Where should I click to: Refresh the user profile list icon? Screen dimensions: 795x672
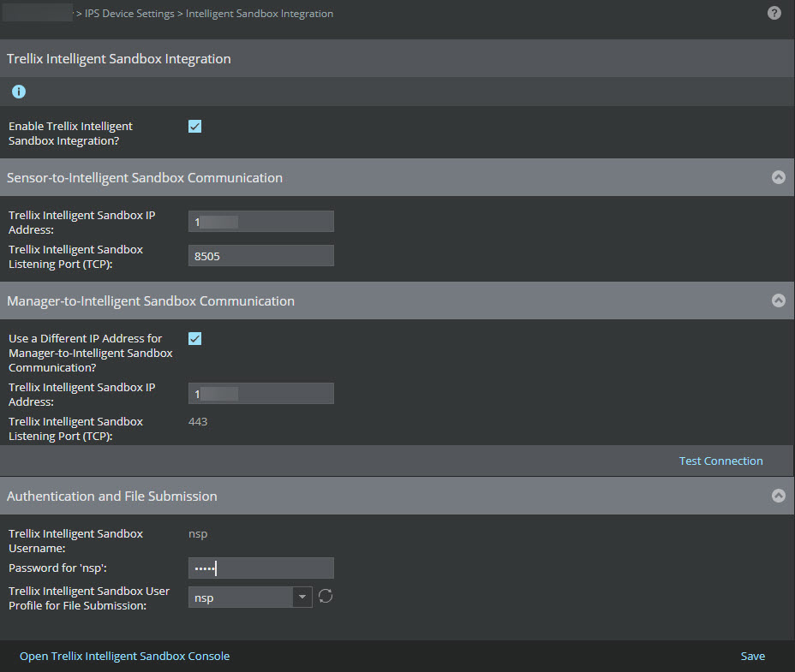pos(326,597)
